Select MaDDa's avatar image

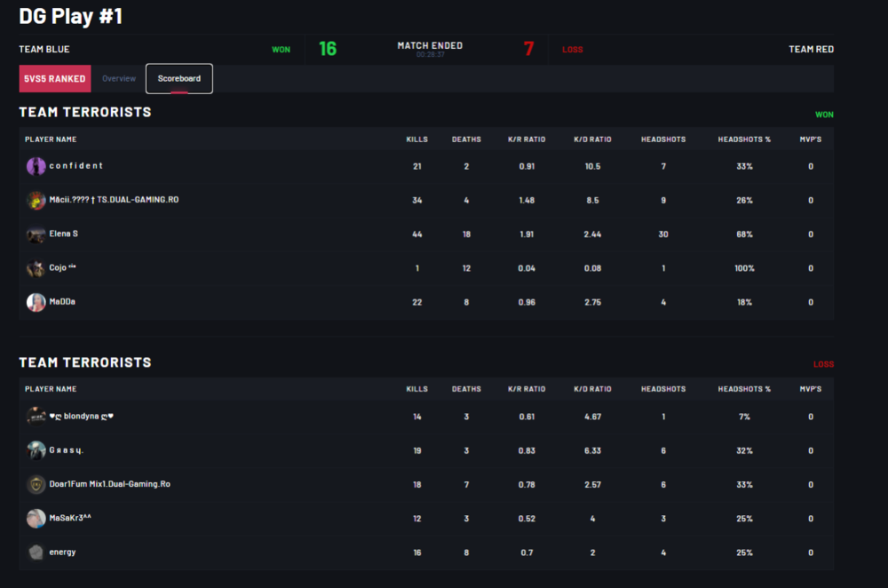[36, 302]
